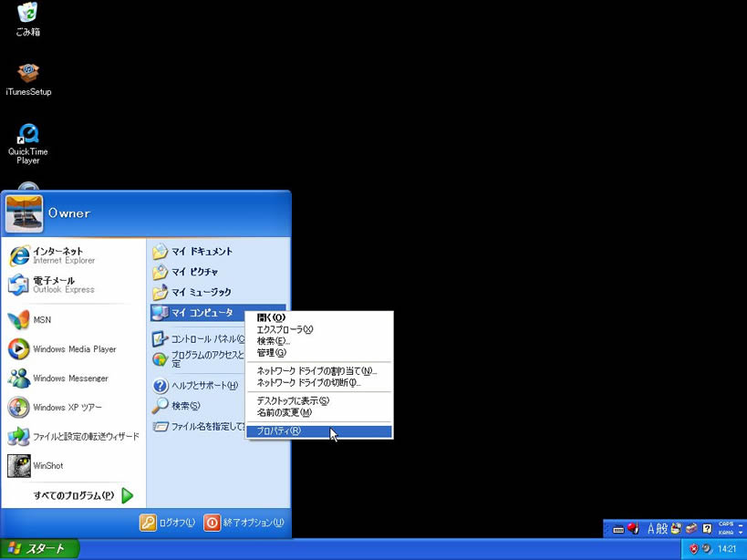The image size is (747, 560).
Task: Toggle デスクトップに表示(S) in context menu
Action: [x=318, y=401]
